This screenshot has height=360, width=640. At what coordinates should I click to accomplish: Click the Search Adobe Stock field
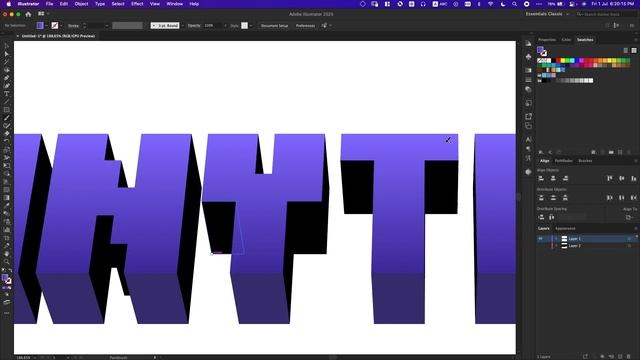tap(606, 14)
